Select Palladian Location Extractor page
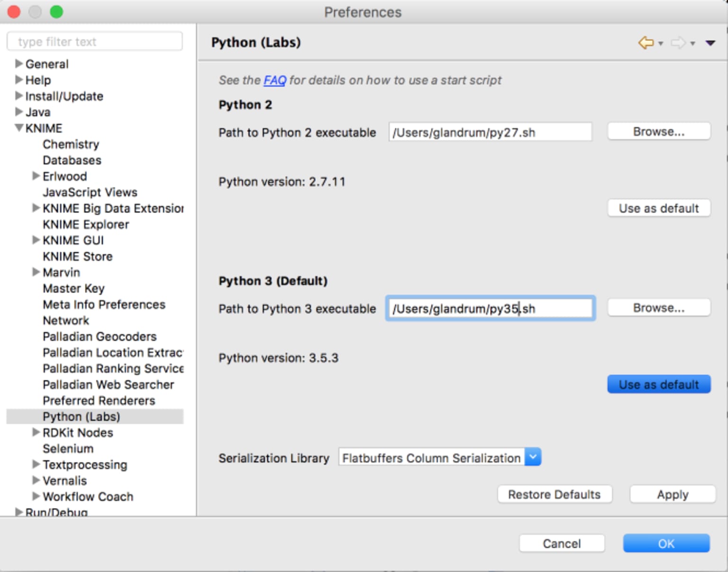Screen dimensions: 728x572 tap(113, 352)
